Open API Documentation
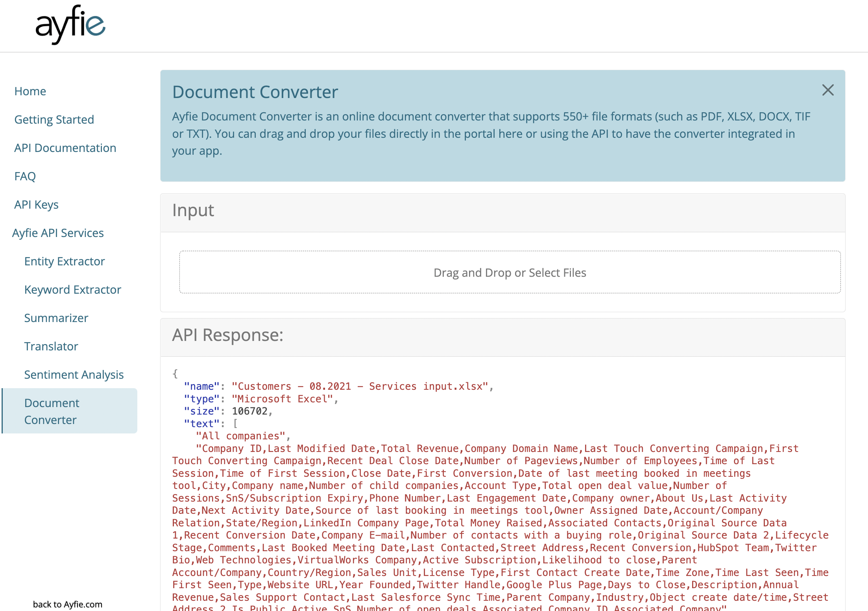Image resolution: width=868 pixels, height=611 pixels. point(65,148)
